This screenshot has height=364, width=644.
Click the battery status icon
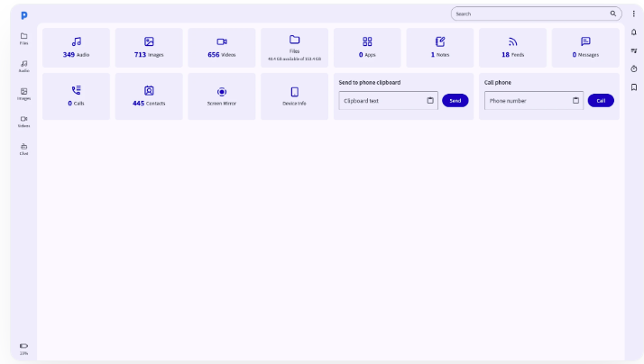coord(23,346)
